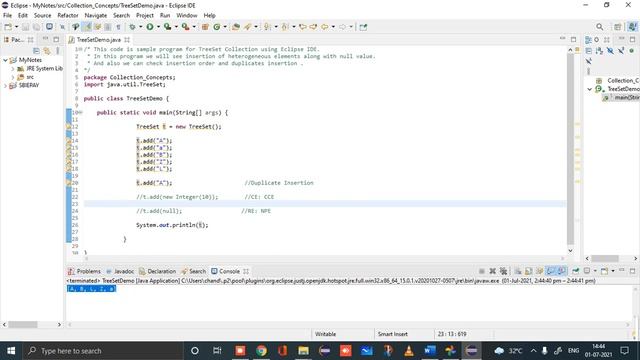Click the Open Perspective icon
Viewport: 640px width, 360px height.
tap(618, 27)
